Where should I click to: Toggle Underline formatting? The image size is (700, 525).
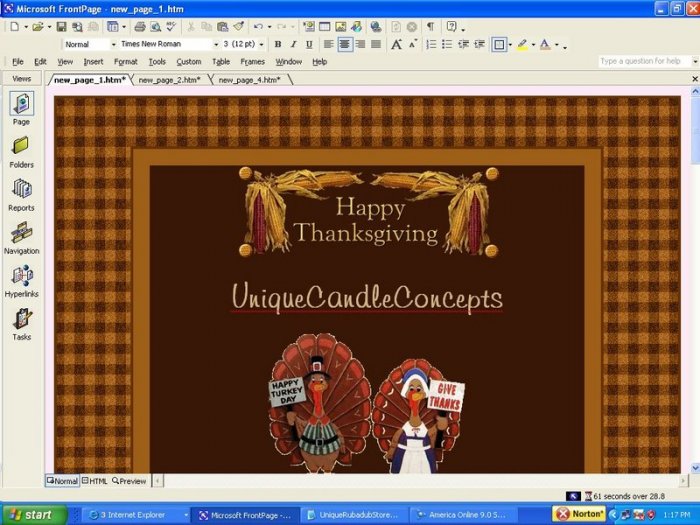coord(309,44)
